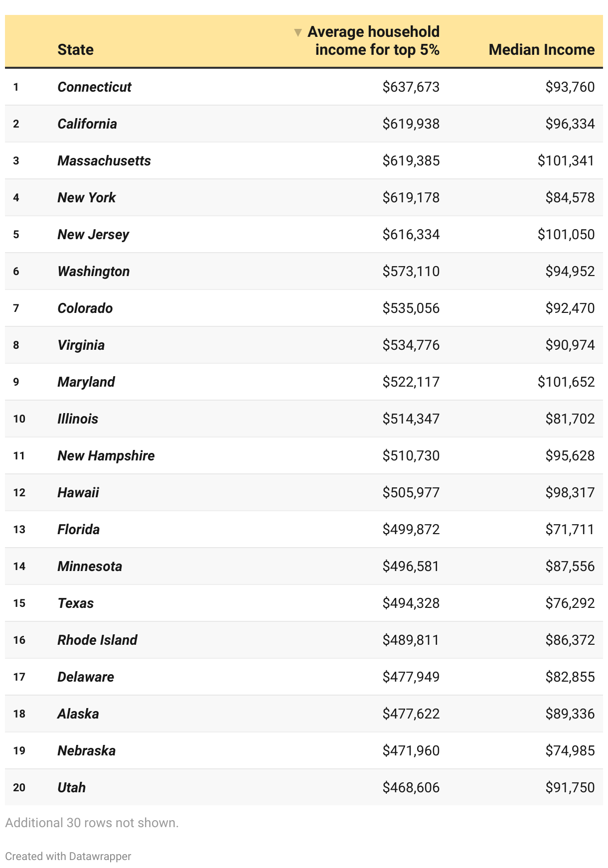The width and height of the screenshot is (608, 868).
Task: Click Massachusetts median income value $101,341
Action: pyautogui.click(x=566, y=161)
